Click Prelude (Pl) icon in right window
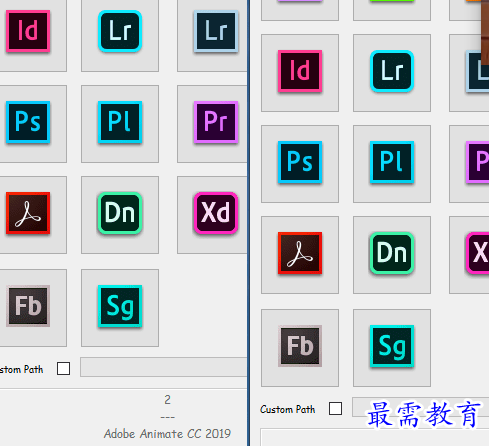 (392, 162)
